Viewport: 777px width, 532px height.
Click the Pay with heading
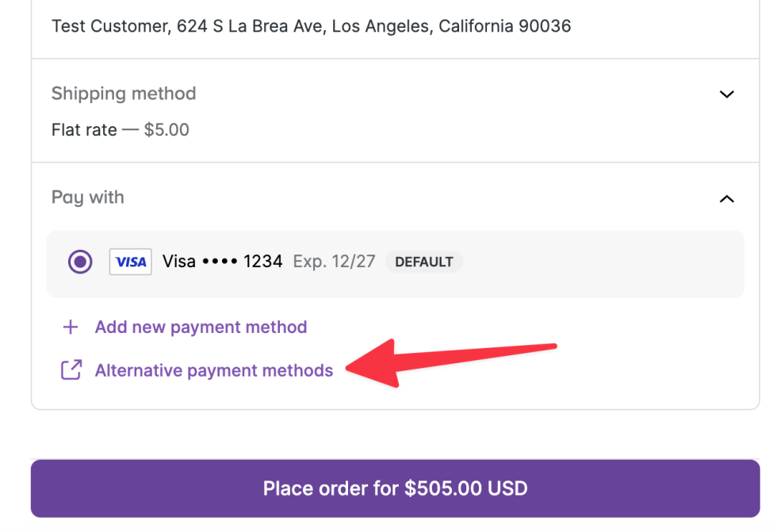click(88, 197)
